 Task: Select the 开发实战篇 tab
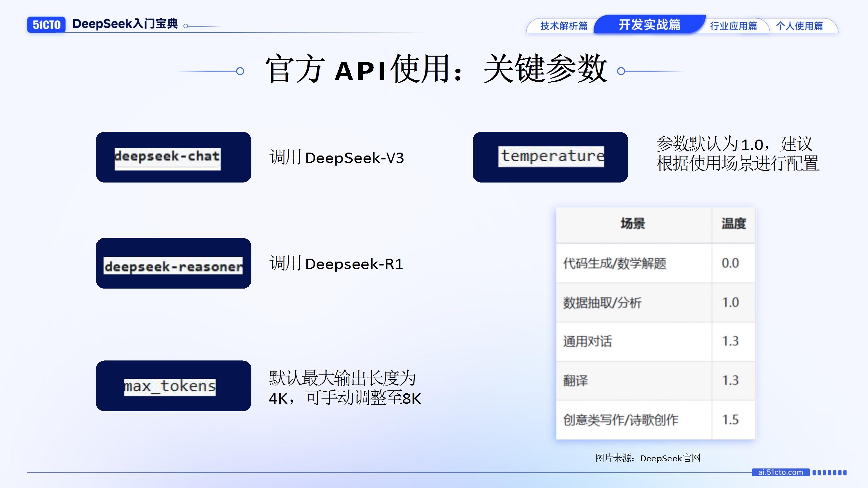pos(649,25)
